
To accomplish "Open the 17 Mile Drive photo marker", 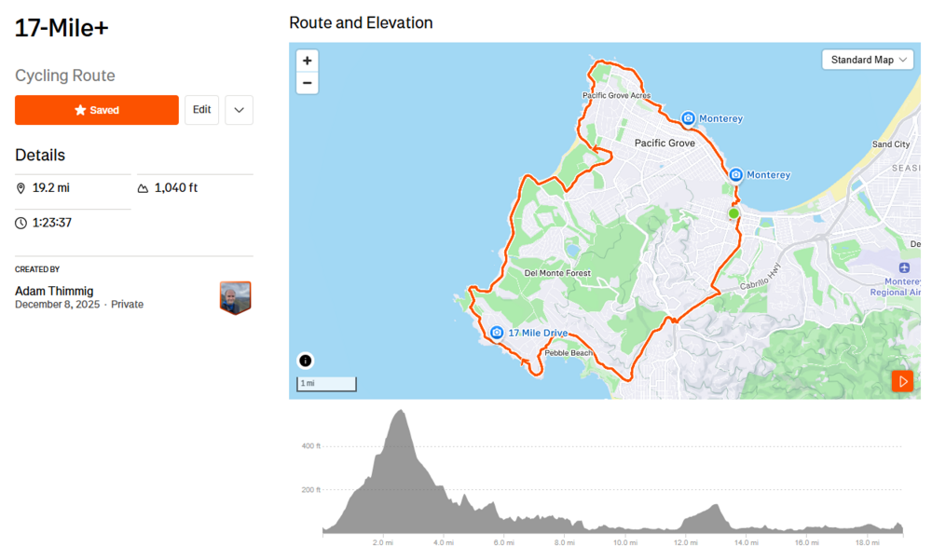I will click(497, 333).
